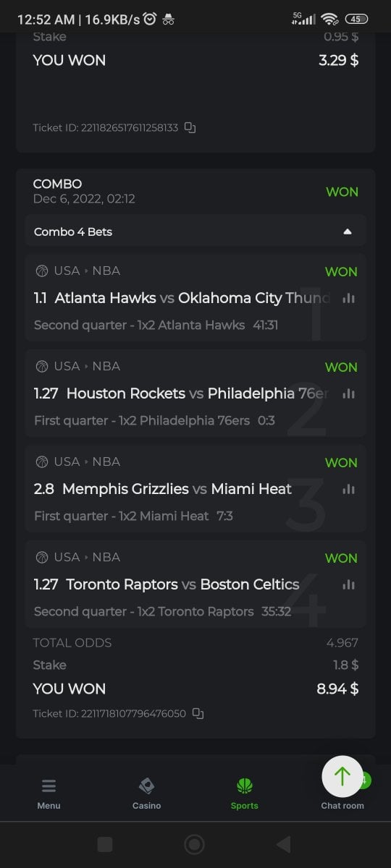Open stats icon for Memphis Grizzlies match
391x868 pixels.
348,489
